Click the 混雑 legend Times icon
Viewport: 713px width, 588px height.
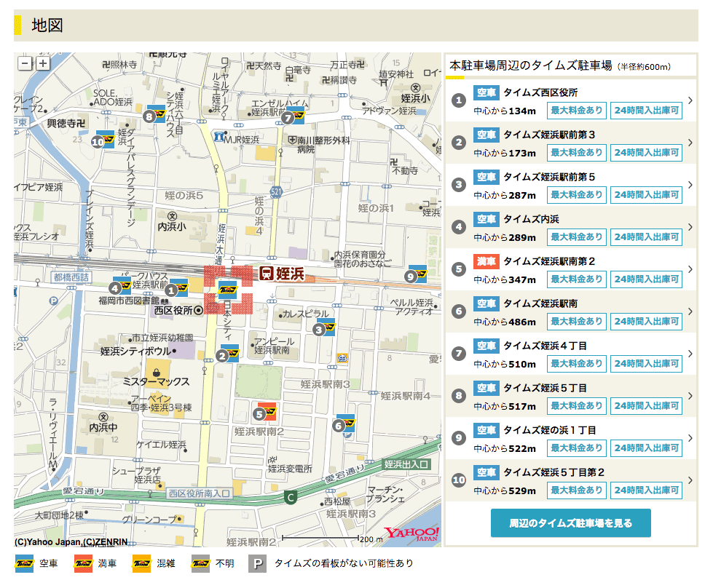(141, 563)
